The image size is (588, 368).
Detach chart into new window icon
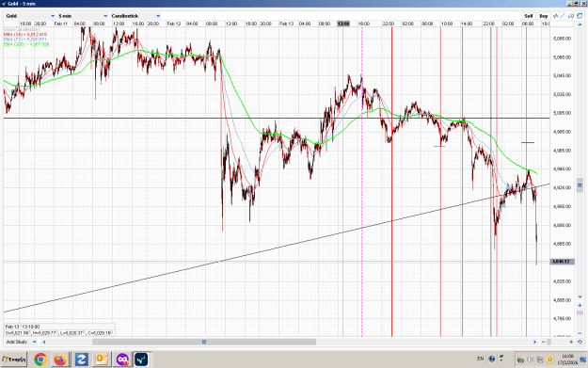pos(580,16)
